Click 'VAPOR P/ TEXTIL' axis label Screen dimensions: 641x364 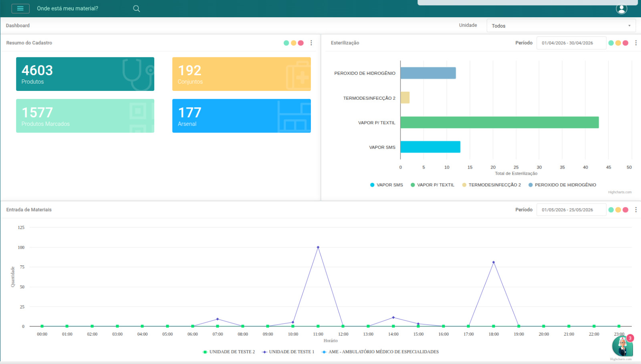377,123
